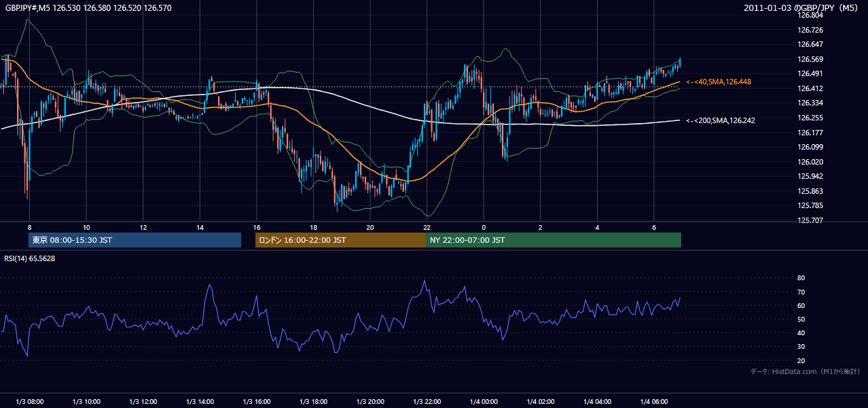Select the RSI axis 70 level label
Viewport: 868px width, 408px height.
pos(801,292)
